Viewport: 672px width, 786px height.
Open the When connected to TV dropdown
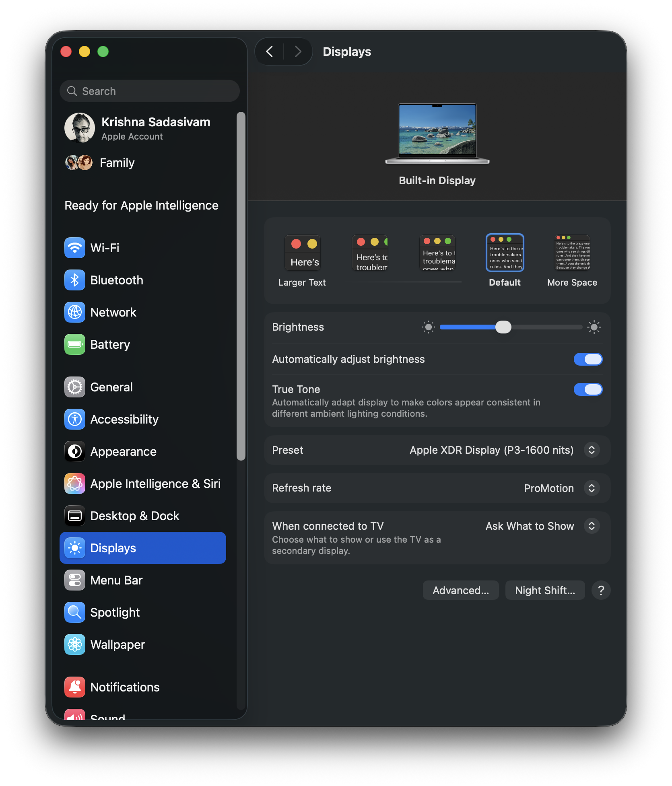coord(592,526)
